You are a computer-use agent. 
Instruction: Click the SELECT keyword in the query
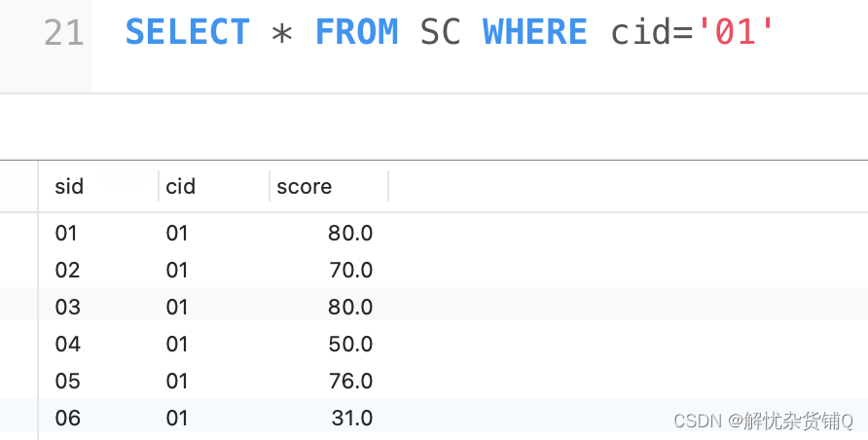[x=188, y=33]
